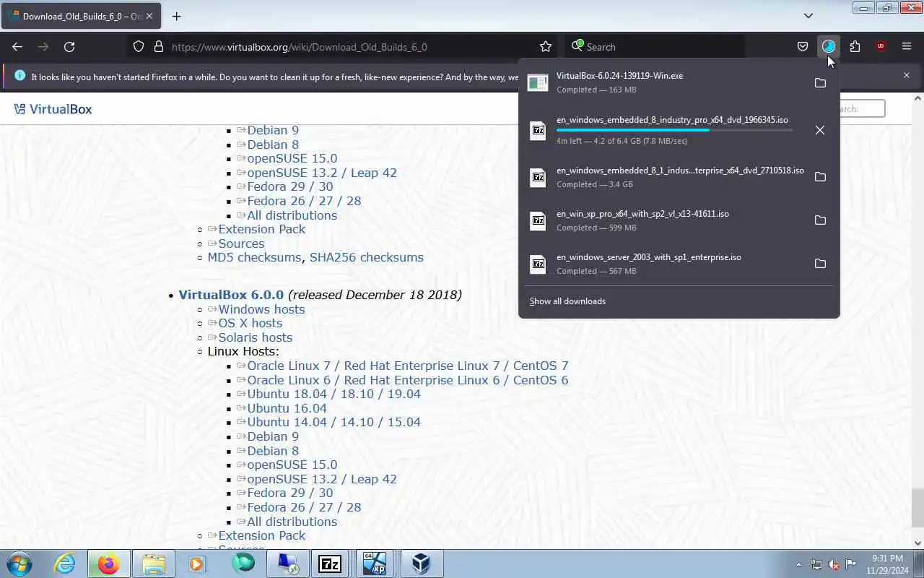Go back one page
Screen dimensions: 924x578
[17, 46]
